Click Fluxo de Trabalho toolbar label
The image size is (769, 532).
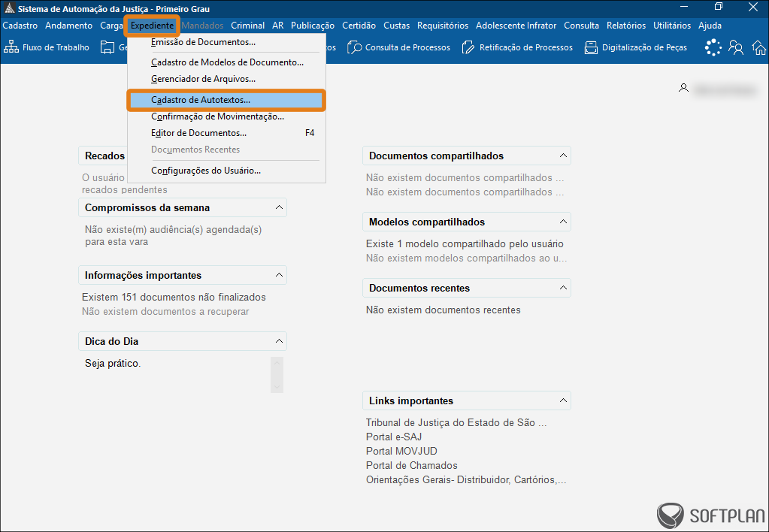click(56, 47)
